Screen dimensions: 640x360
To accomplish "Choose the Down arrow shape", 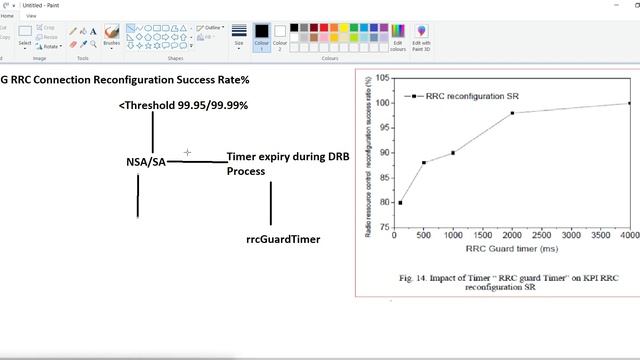I will click(130, 46).
